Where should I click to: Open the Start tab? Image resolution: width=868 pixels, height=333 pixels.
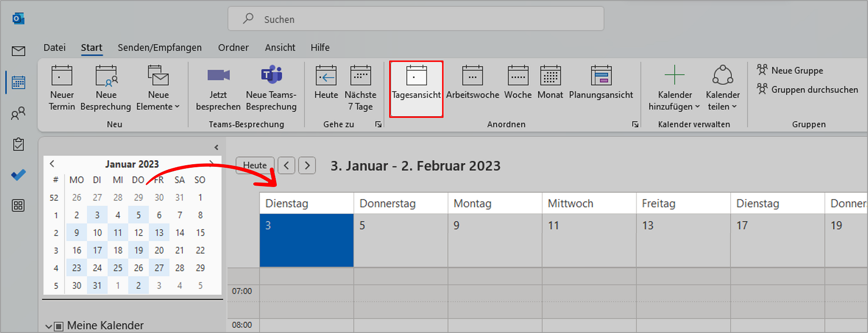[x=92, y=47]
